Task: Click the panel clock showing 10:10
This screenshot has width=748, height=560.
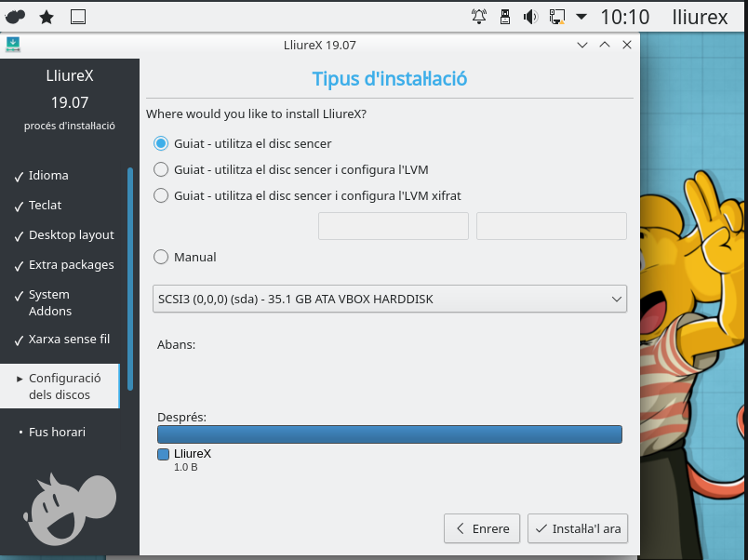Action: coord(624,16)
